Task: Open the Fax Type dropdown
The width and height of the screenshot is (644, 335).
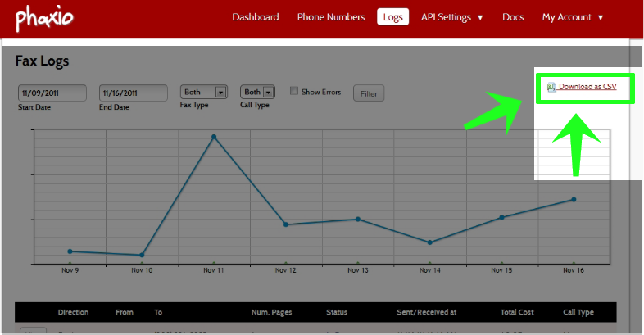Action: [203, 93]
